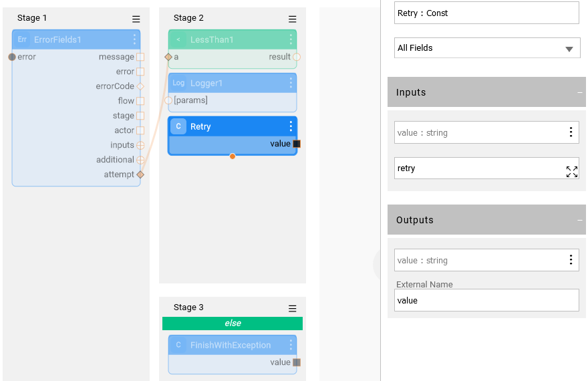Select the Retry node header
Image resolution: width=588 pixels, height=381 pixels.
pyautogui.click(x=227, y=126)
